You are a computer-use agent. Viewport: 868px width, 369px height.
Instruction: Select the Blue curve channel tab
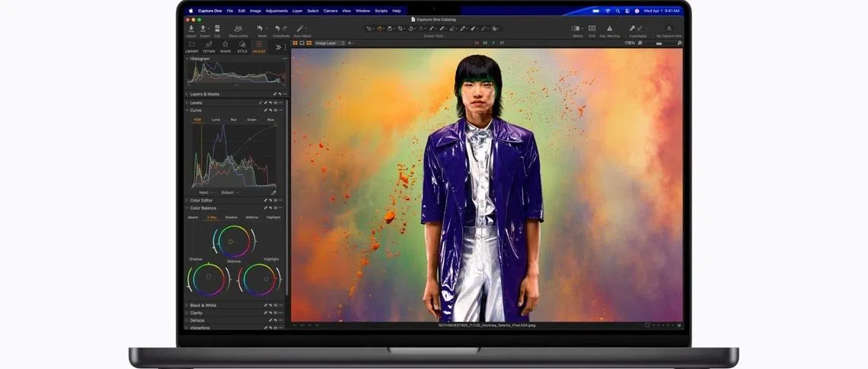tap(271, 120)
